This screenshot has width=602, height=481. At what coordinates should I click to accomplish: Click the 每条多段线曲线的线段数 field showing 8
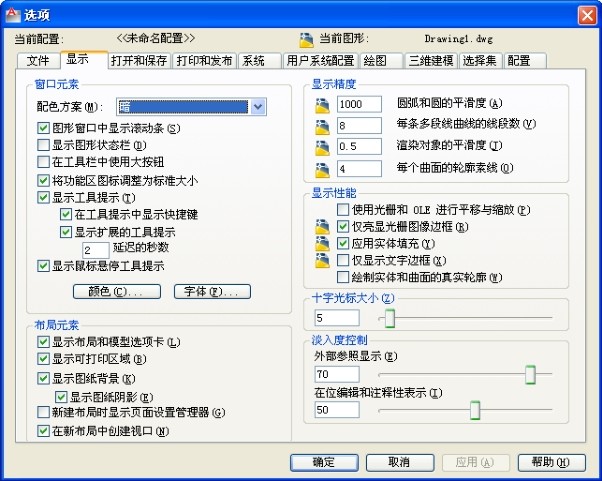tap(359, 126)
